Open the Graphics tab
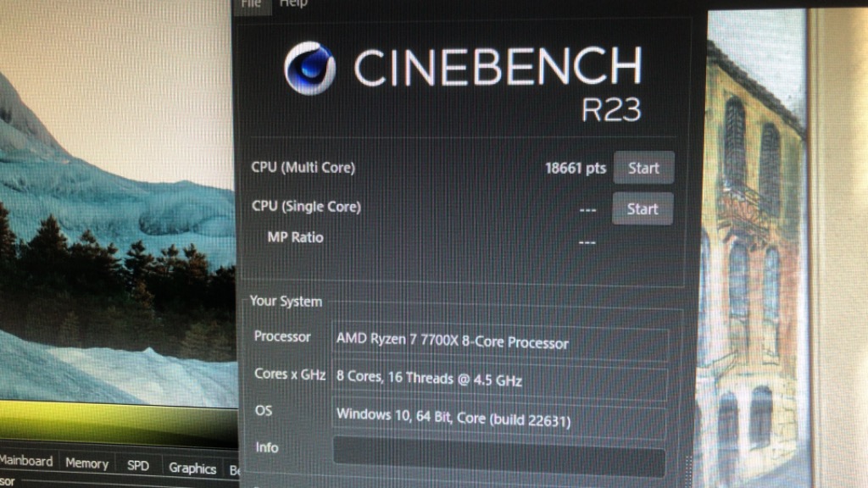Viewport: 868px width, 488px height. click(x=192, y=468)
